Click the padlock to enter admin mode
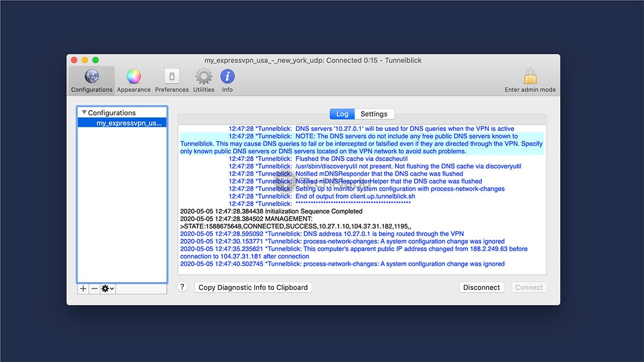Screen dimensions: 644x362 530,80
